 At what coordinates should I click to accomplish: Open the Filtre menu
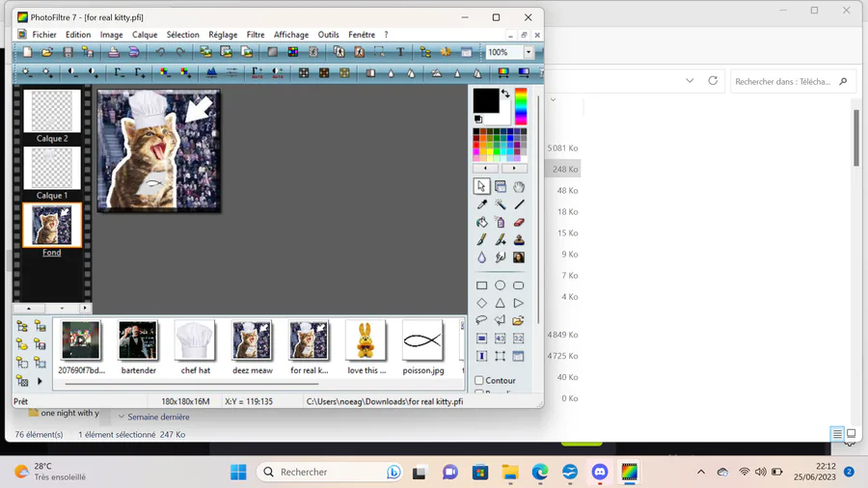point(256,35)
